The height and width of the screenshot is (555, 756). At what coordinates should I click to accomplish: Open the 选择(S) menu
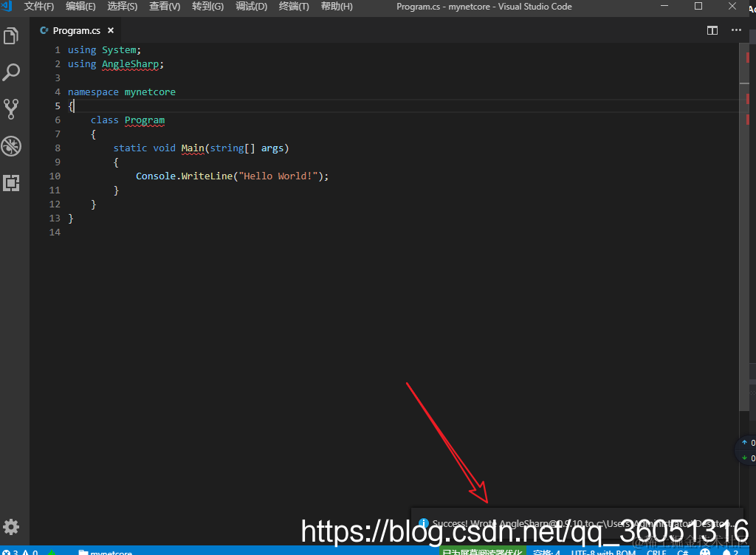point(122,7)
